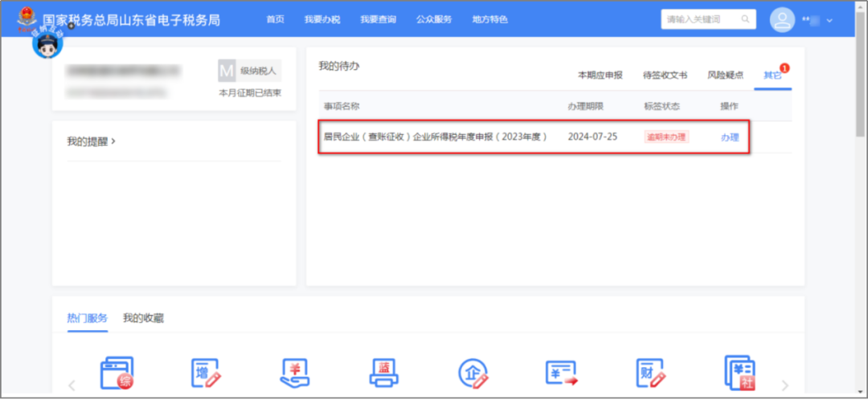Click the 操作 column header

(x=729, y=106)
